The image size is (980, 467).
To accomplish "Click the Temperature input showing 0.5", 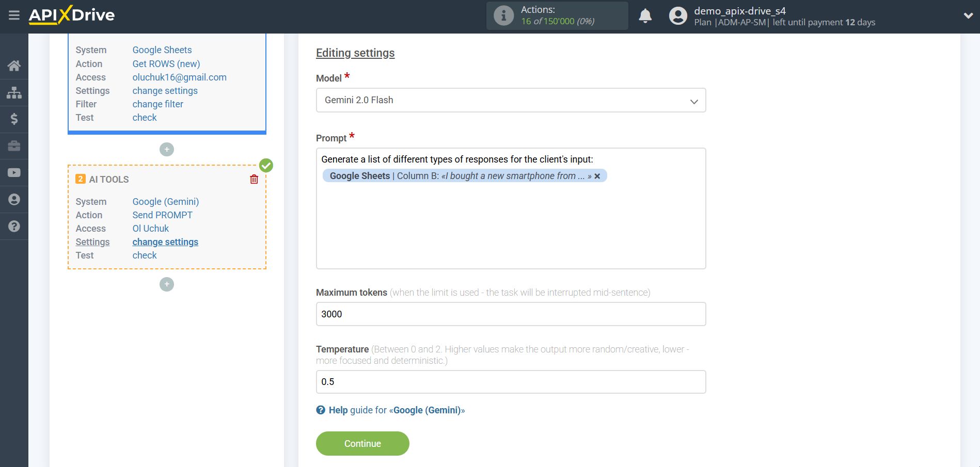I will 511,382.
